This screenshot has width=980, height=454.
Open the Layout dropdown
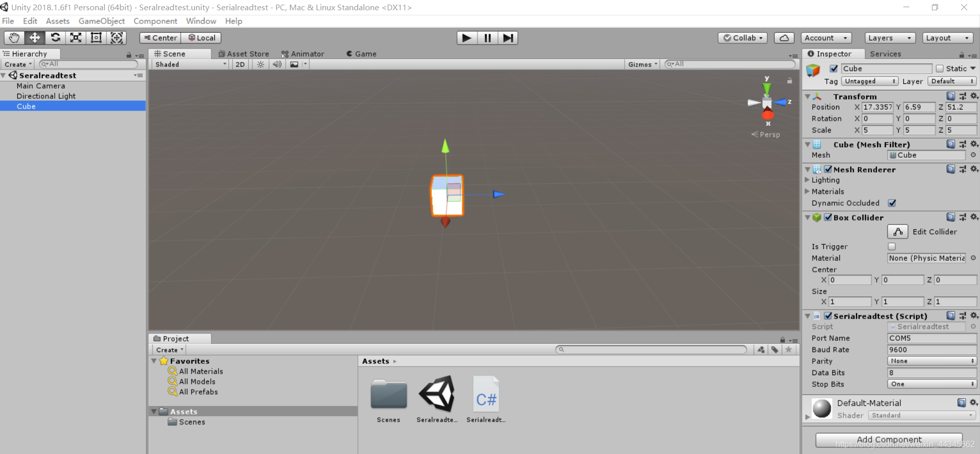(x=948, y=38)
